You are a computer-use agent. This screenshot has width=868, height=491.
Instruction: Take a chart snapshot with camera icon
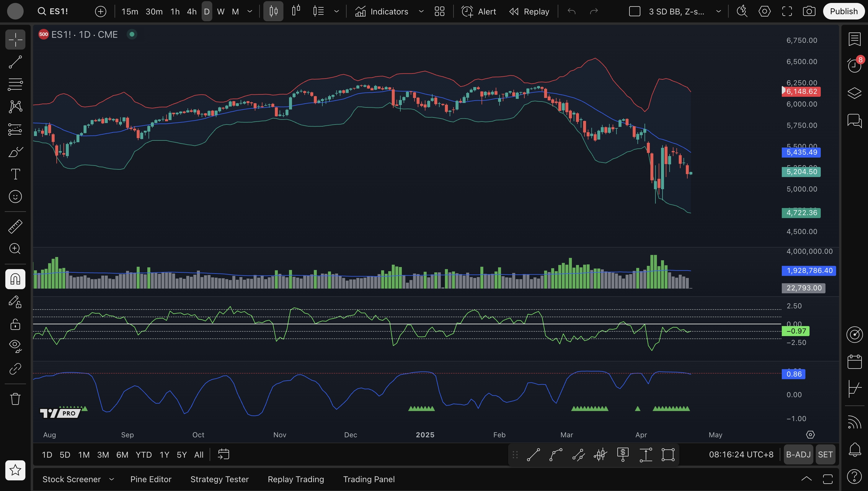(809, 12)
